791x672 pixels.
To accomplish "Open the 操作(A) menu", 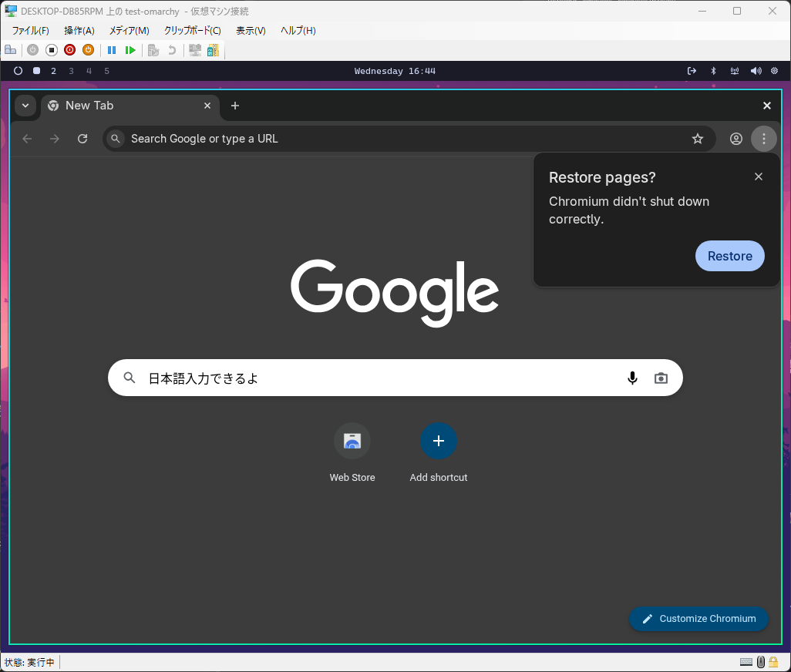I will click(79, 31).
